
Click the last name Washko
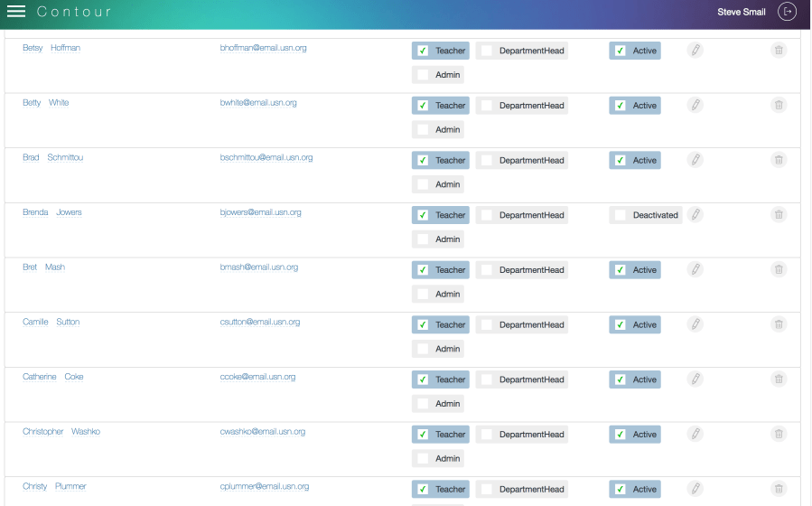pos(86,432)
